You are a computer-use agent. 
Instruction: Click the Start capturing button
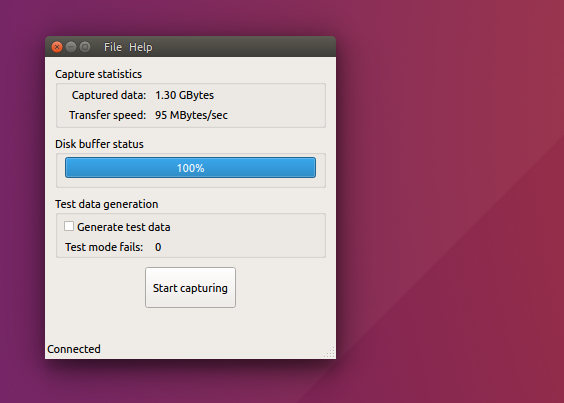[x=190, y=287]
